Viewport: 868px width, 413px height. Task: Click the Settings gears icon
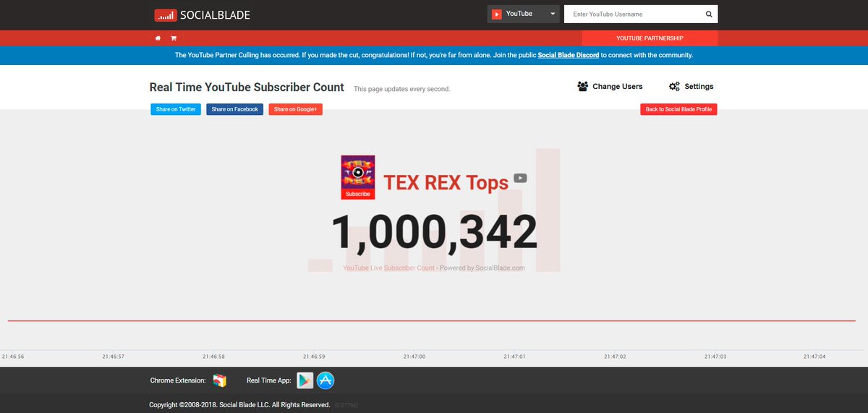(x=674, y=86)
